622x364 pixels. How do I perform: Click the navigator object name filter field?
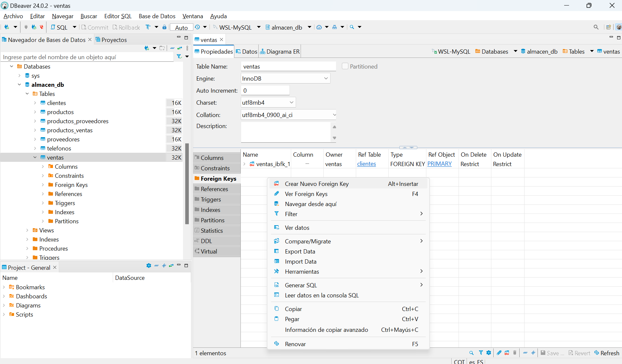point(87,57)
